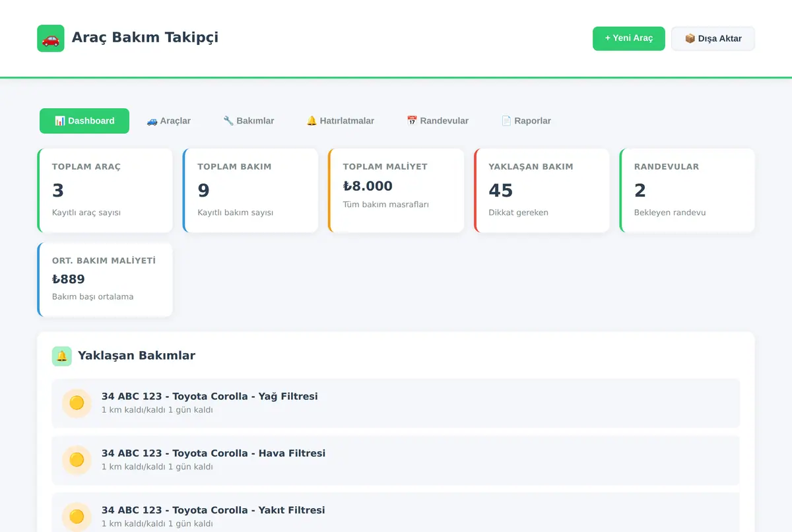Click the Bekleyen randevu caption
Screen dimensions: 792x532
point(670,213)
